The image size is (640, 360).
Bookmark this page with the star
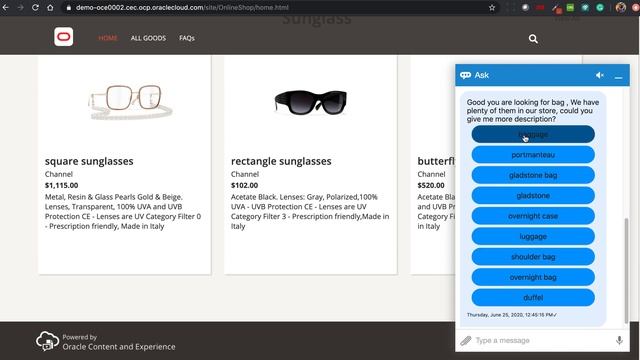[492, 7]
